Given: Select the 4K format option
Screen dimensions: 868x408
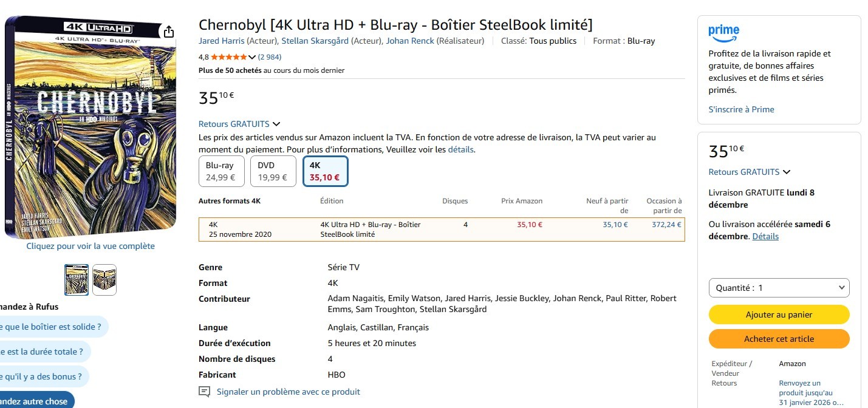Looking at the screenshot, I should (325, 171).
